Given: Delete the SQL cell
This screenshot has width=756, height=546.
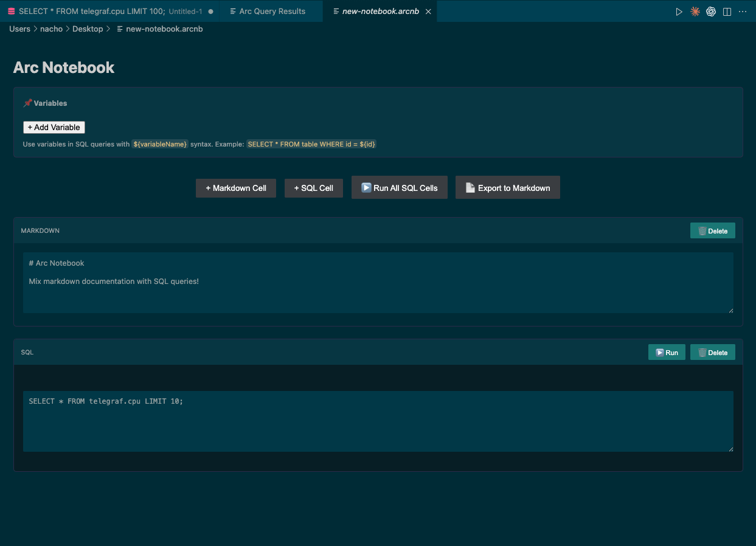Looking at the screenshot, I should [712, 353].
